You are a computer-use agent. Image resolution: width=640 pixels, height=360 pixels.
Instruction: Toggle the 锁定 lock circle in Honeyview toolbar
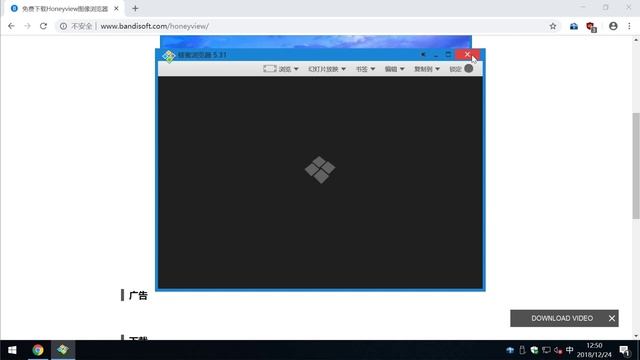(x=469, y=69)
